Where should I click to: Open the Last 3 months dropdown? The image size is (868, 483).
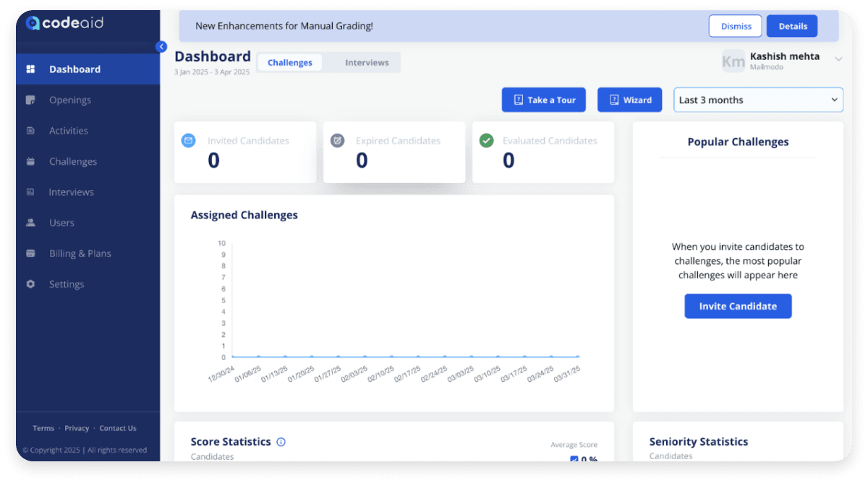[x=758, y=100]
